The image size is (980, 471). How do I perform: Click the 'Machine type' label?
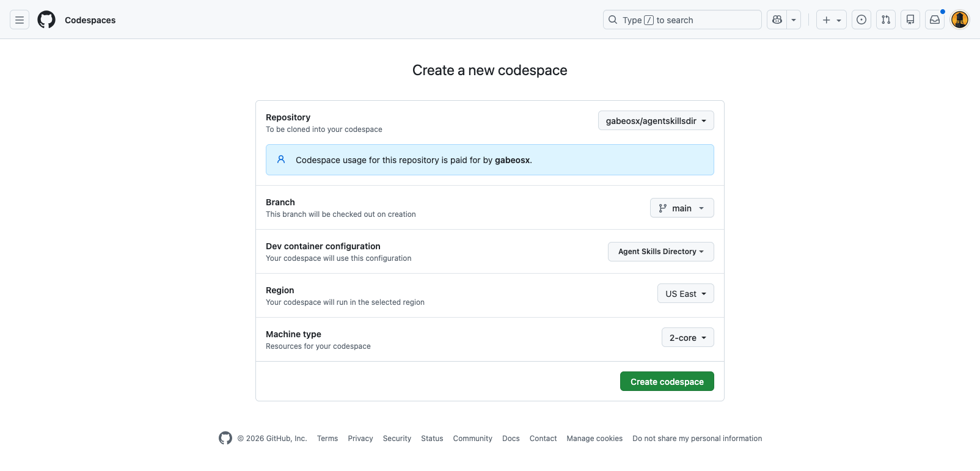click(x=293, y=334)
